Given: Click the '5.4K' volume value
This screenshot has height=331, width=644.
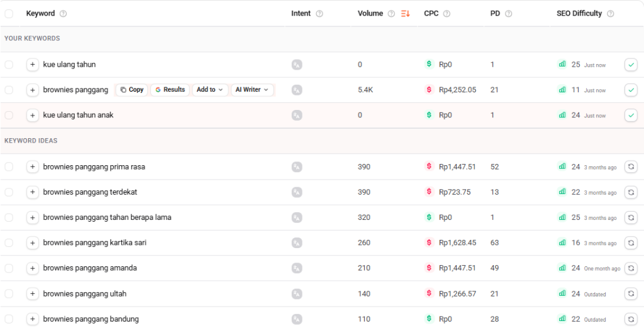Looking at the screenshot, I should coord(365,90).
